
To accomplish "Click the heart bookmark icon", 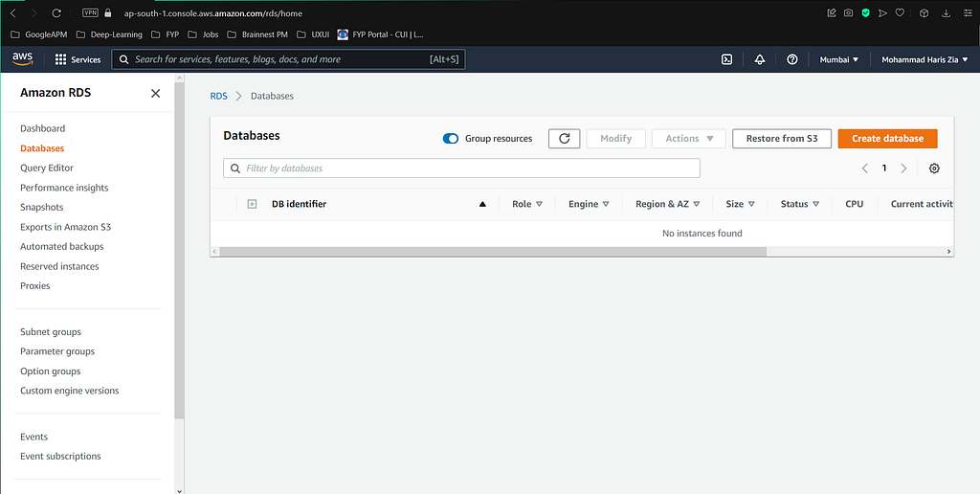I will coord(900,12).
